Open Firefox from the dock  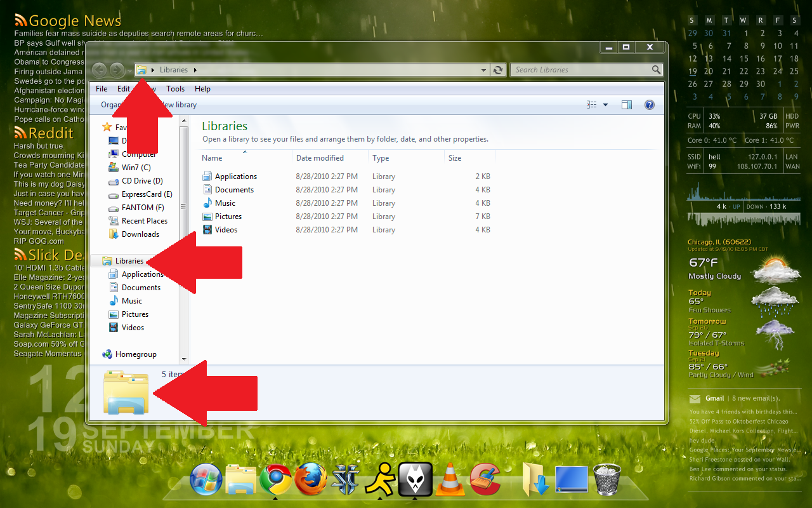(310, 479)
